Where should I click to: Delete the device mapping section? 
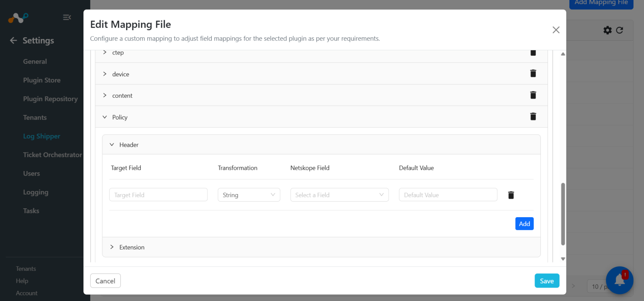pyautogui.click(x=533, y=73)
